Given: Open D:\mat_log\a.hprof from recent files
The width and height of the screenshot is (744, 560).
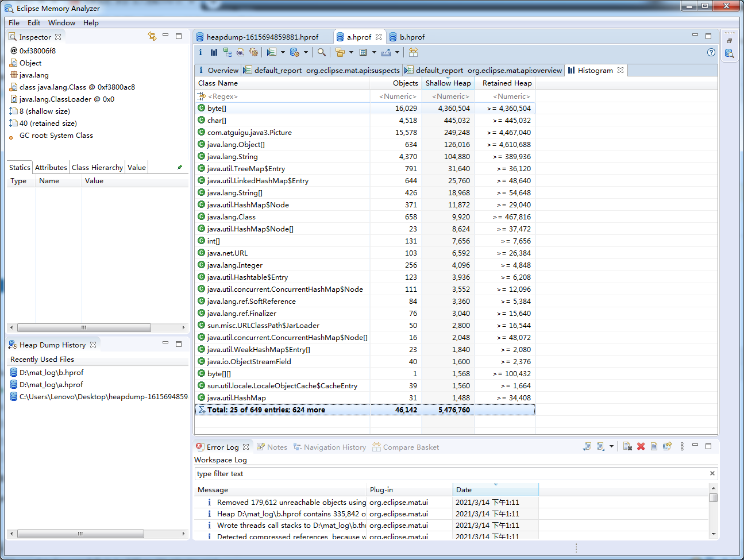Looking at the screenshot, I should (x=51, y=384).
